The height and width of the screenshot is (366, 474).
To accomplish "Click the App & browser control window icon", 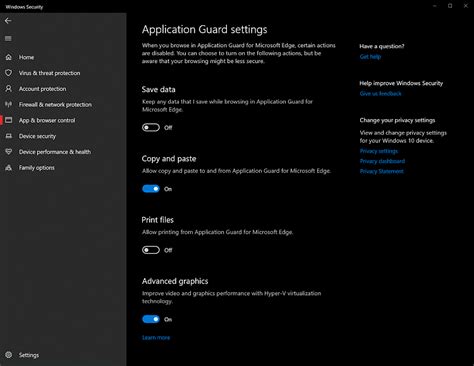I will 9,120.
